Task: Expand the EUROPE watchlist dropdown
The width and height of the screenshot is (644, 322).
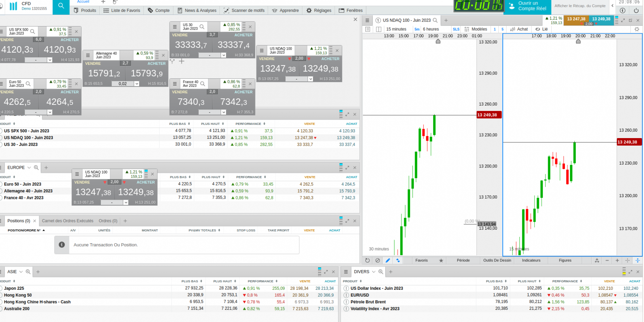Action: 29,167
